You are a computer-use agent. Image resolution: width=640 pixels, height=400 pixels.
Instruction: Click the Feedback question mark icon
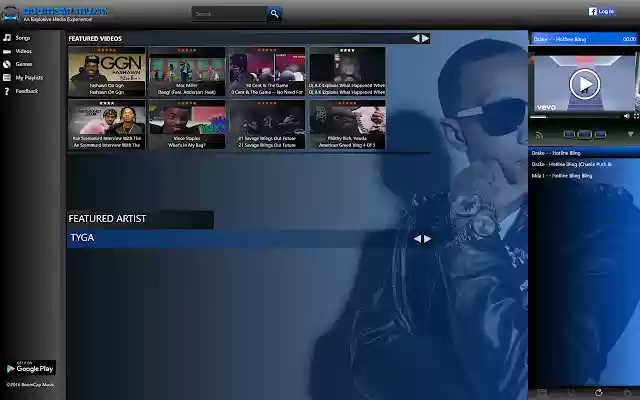pos(7,91)
